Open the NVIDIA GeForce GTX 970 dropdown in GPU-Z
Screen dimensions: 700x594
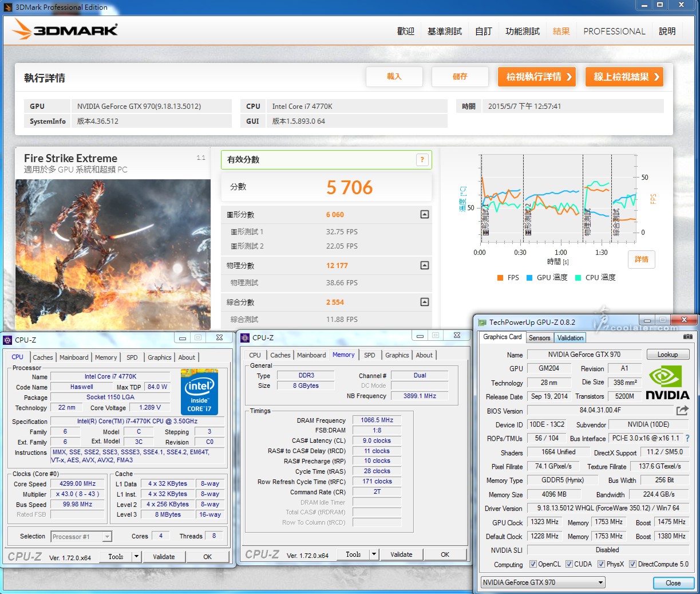[x=543, y=583]
